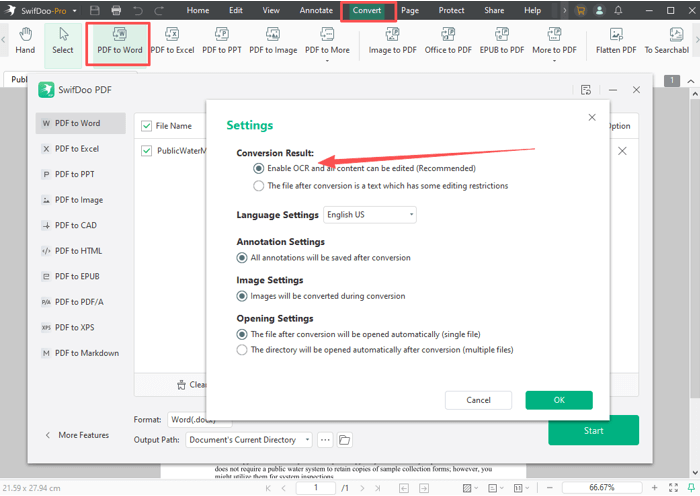This screenshot has height=496, width=700.
Task: Show more ribbon tabs chevron
Action: 565,10
